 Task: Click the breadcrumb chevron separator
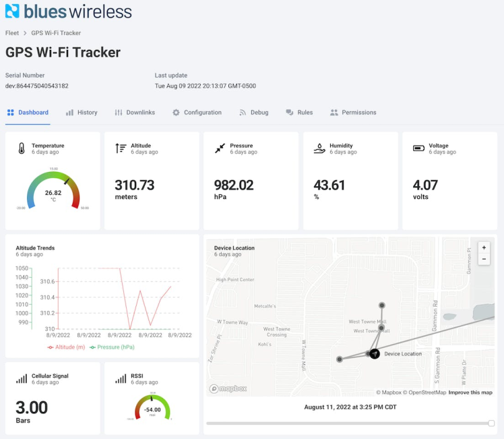pyautogui.click(x=25, y=33)
